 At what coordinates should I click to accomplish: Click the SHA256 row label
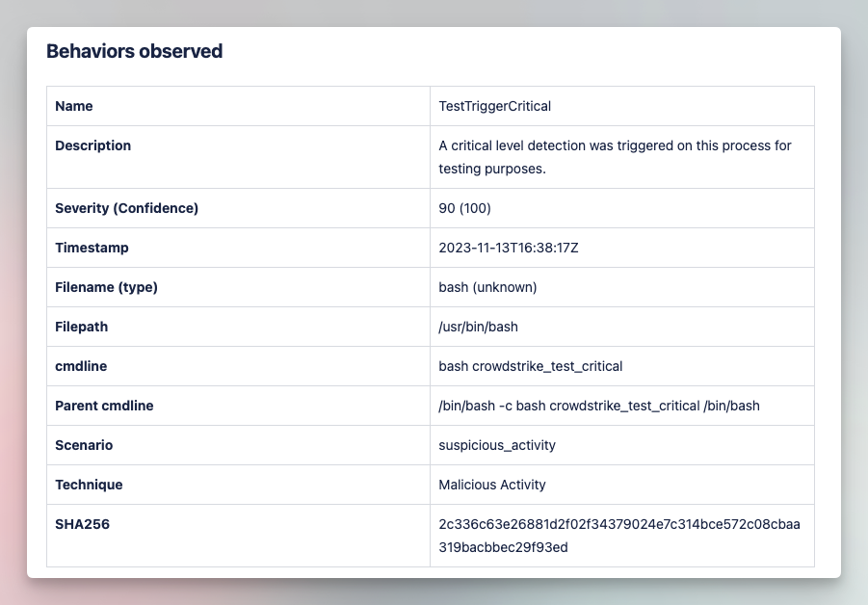click(x=82, y=524)
